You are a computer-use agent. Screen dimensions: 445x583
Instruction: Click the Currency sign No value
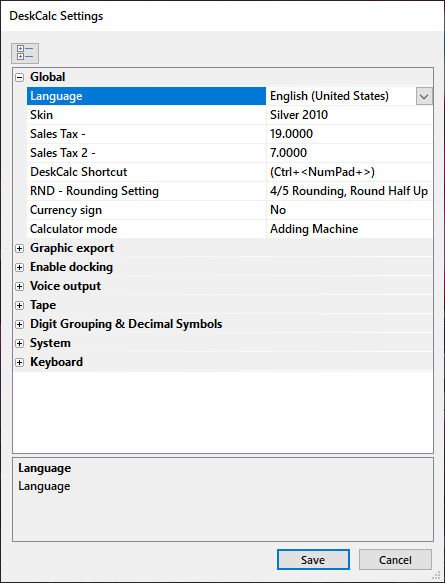(x=278, y=210)
